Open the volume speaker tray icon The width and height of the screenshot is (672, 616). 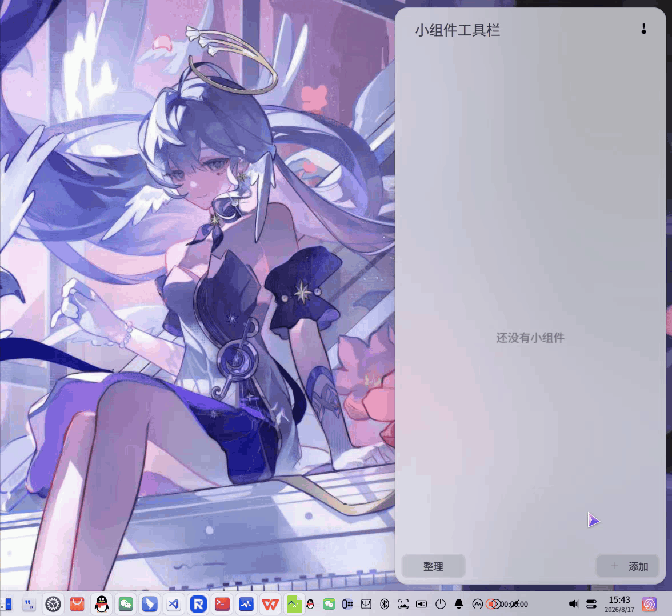click(x=574, y=604)
